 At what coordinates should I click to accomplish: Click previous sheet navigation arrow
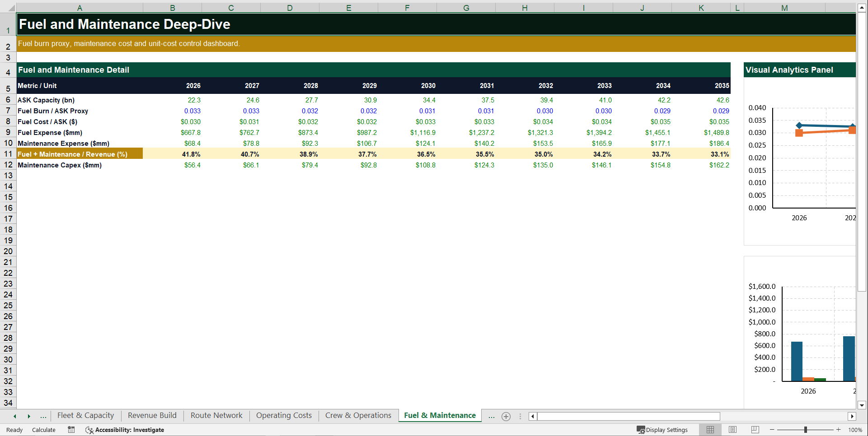(x=15, y=416)
